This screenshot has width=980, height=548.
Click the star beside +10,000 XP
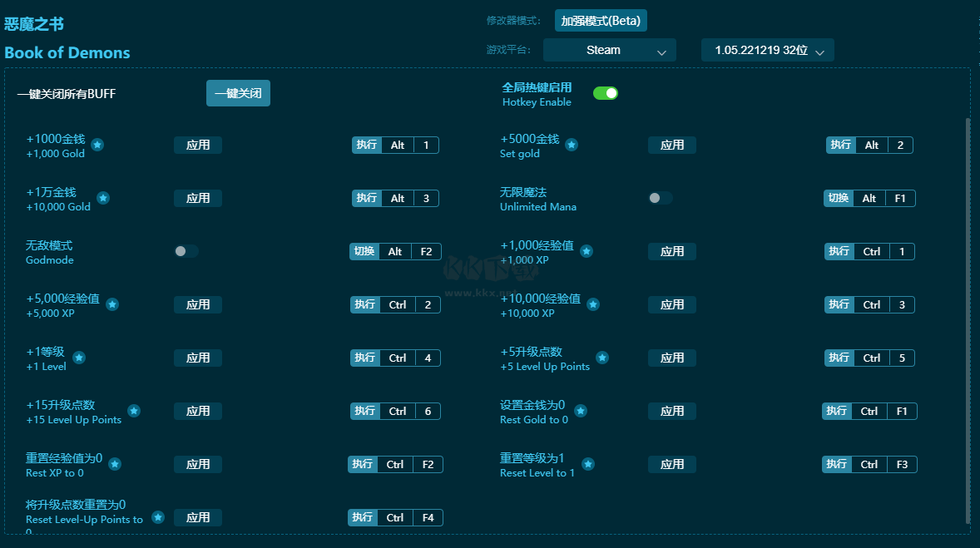[x=593, y=304]
